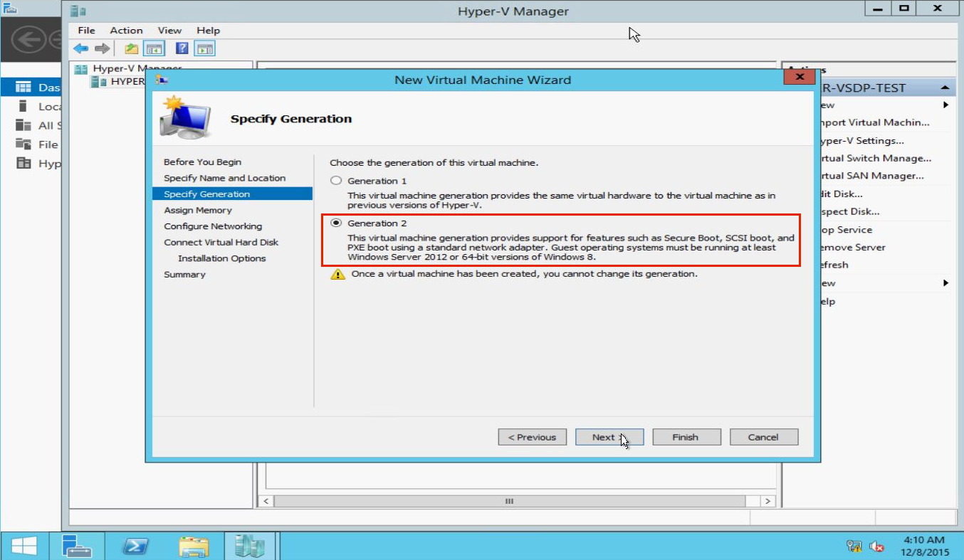Click Stop Service in Actions pane
Image resolution: width=964 pixels, height=560 pixels.
pyautogui.click(x=846, y=230)
